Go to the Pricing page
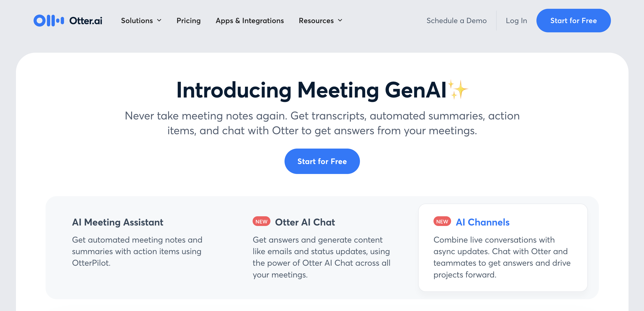 coord(189,21)
